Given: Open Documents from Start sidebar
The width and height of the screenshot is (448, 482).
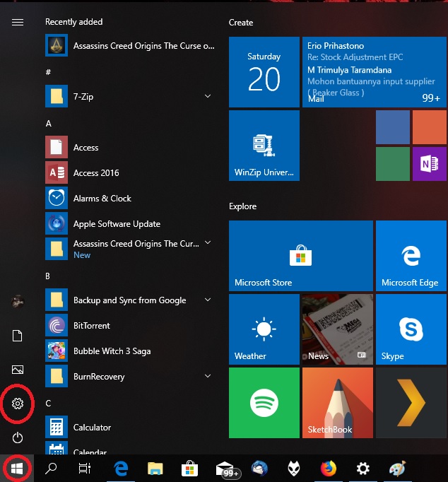Looking at the screenshot, I should tap(18, 336).
